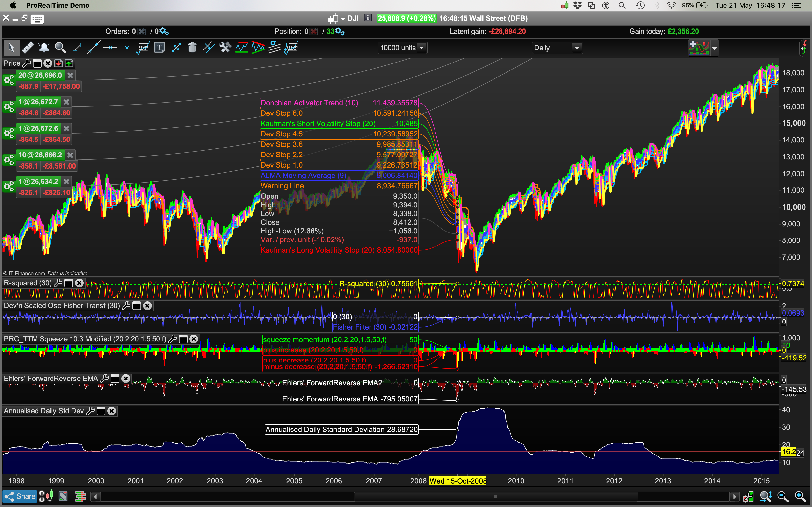Toggle Ehlers' ForwardReverse EMA panel window

point(115,379)
